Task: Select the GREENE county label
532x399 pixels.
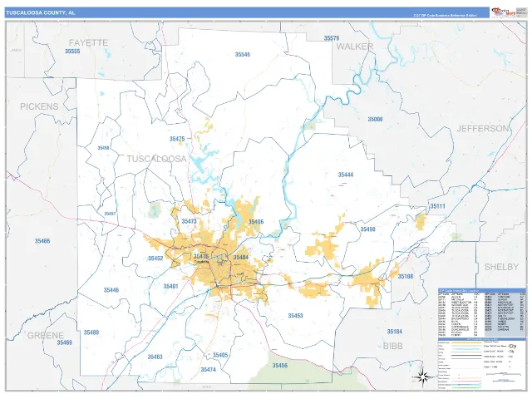Action: 45,336
